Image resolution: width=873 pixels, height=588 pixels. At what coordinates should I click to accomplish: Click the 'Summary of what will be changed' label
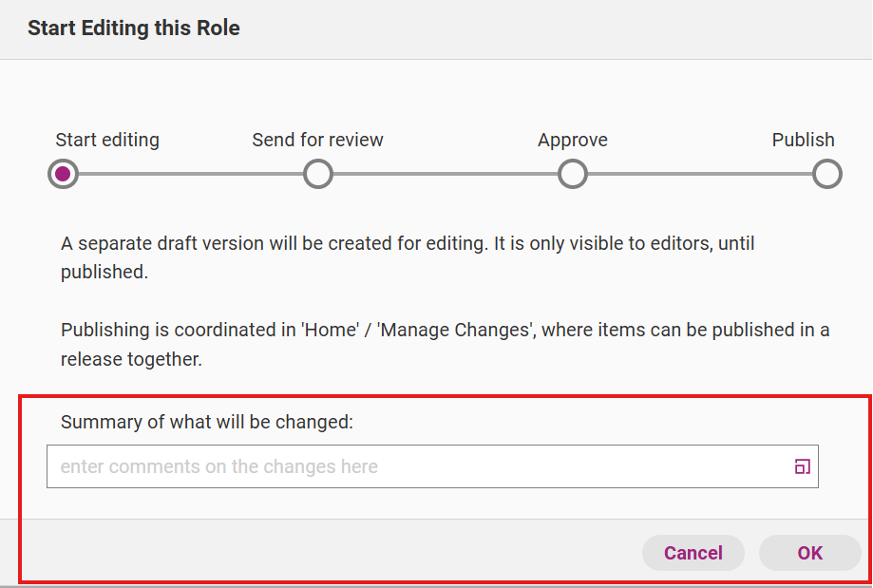coord(207,422)
